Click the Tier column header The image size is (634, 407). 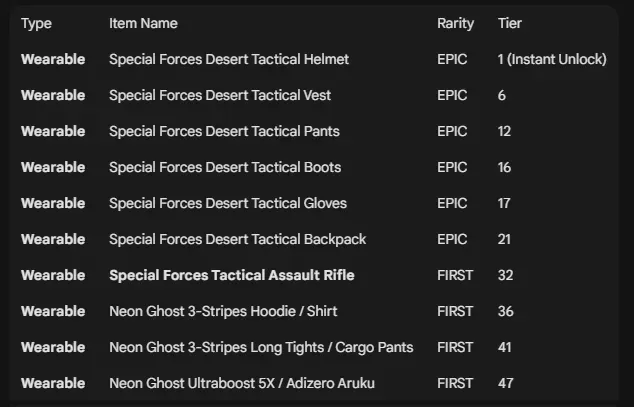click(510, 23)
